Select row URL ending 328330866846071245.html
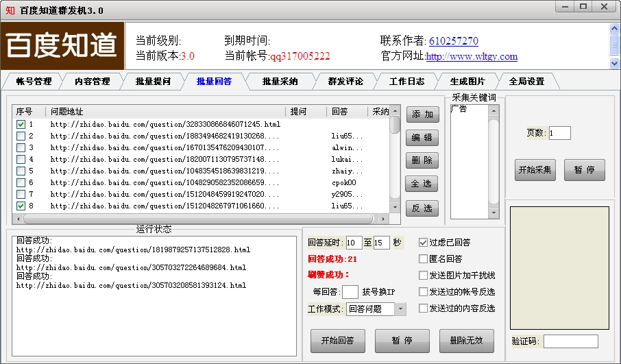The width and height of the screenshot is (621, 364). 165,124
